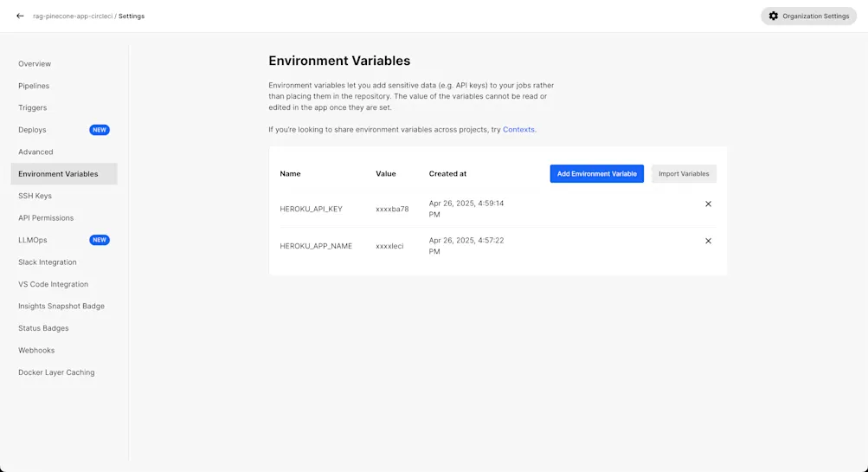Image resolution: width=868 pixels, height=472 pixels.
Task: Click the masked value xxxxleci
Action: coord(389,246)
